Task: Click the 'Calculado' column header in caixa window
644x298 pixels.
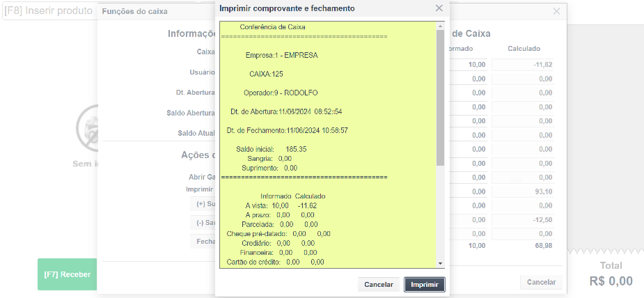Action: coord(524,48)
